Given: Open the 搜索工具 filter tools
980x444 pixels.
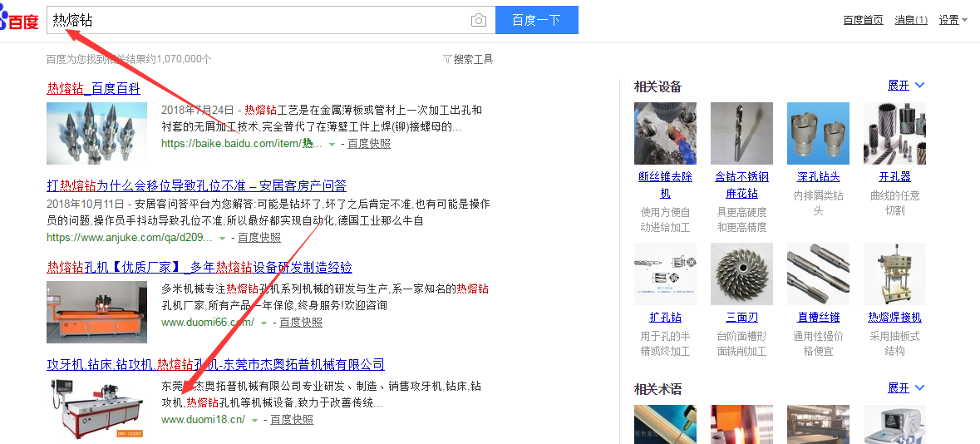Looking at the screenshot, I should click(468, 59).
